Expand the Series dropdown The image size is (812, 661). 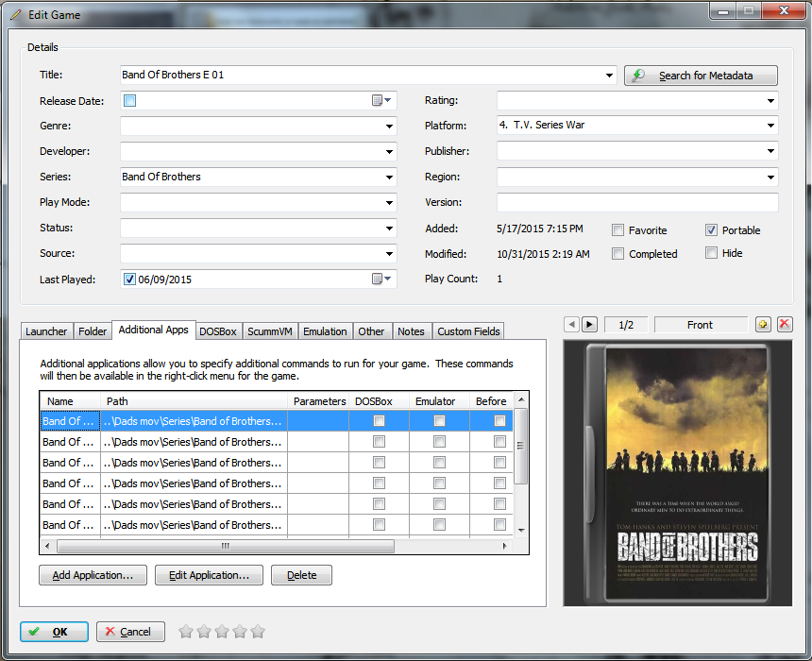click(389, 178)
